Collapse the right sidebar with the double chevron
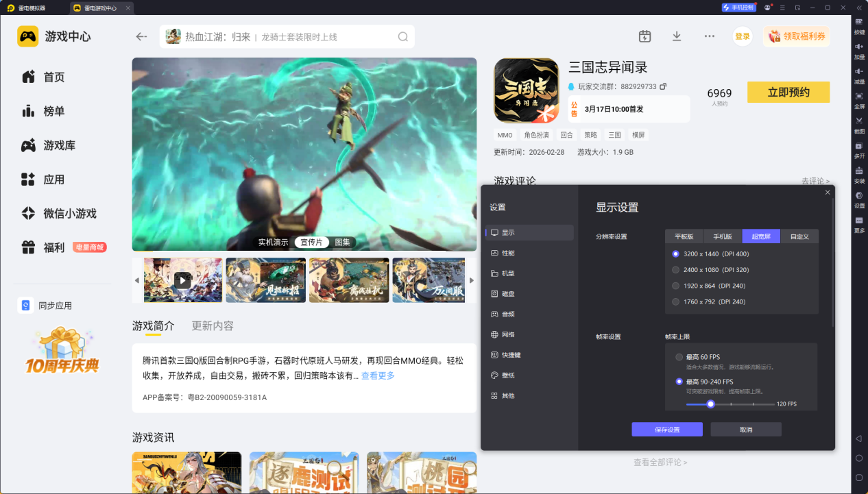Screen dimensions: 868x494 click(859, 8)
